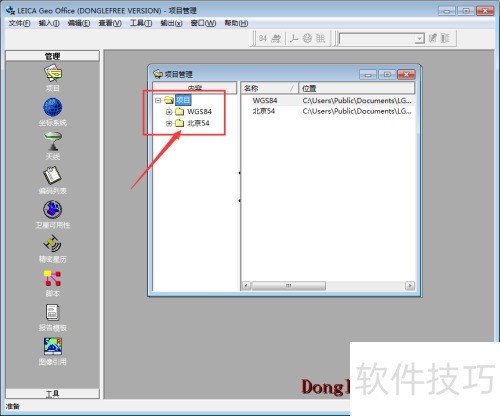
Task: Select the 北京54 row in the list
Action: click(x=328, y=111)
